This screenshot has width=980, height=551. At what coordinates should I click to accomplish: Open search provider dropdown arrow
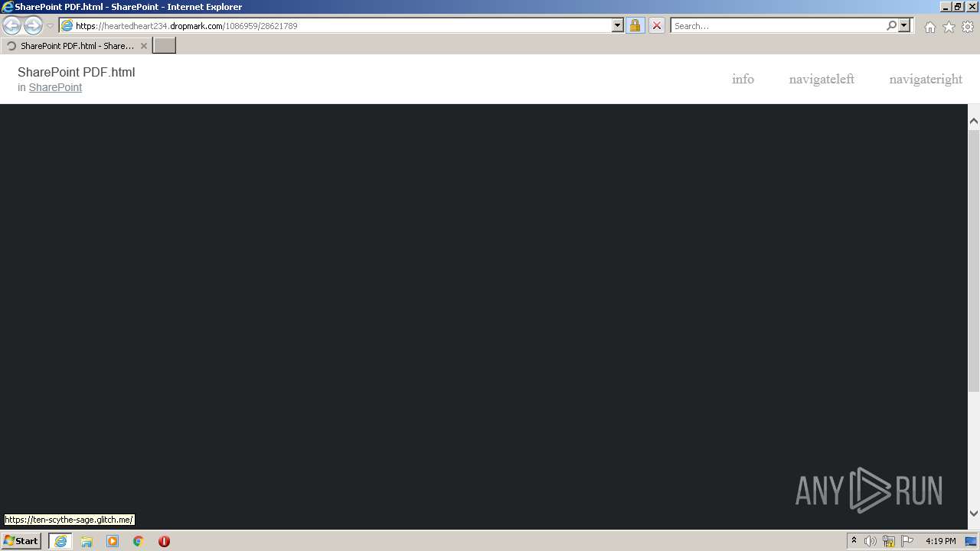pos(904,26)
